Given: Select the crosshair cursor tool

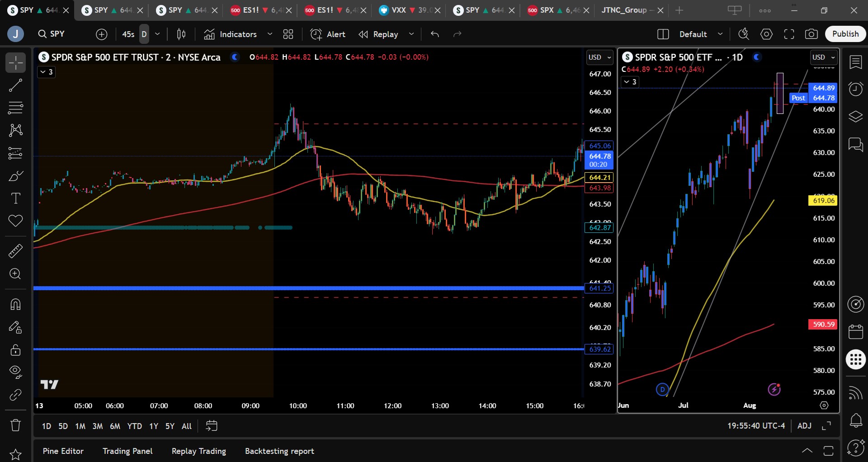Looking at the screenshot, I should coord(15,62).
